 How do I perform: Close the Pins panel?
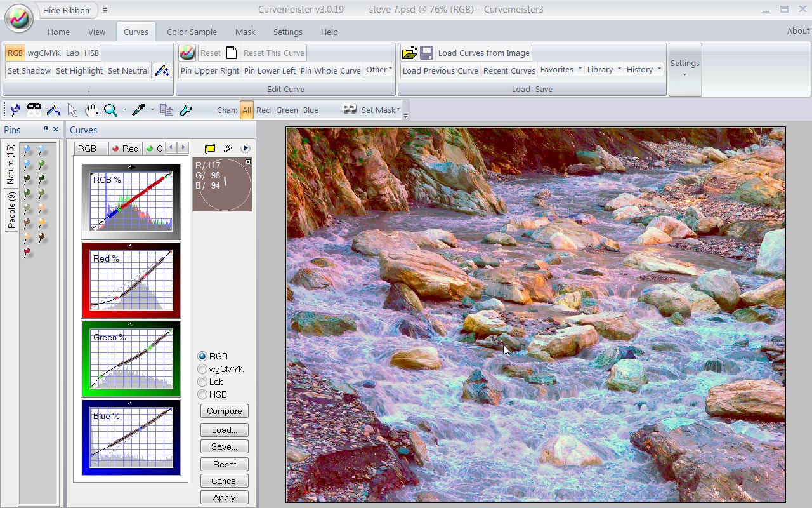[x=56, y=130]
